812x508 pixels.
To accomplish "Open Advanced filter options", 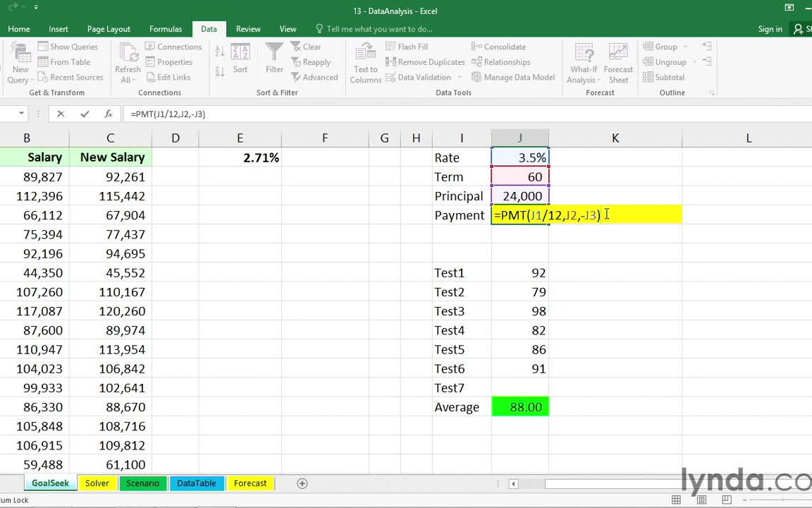I will coord(314,77).
